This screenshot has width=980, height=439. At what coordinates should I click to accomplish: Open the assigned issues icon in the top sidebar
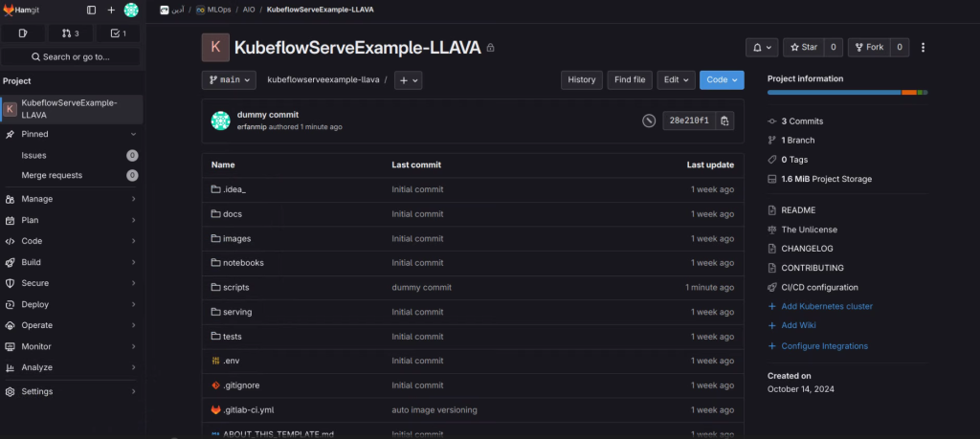tap(23, 33)
